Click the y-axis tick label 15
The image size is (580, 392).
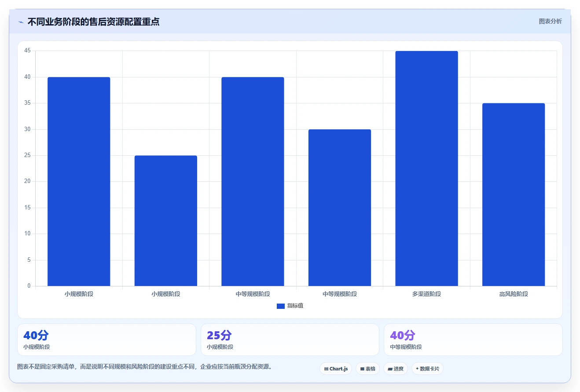pyautogui.click(x=27, y=208)
